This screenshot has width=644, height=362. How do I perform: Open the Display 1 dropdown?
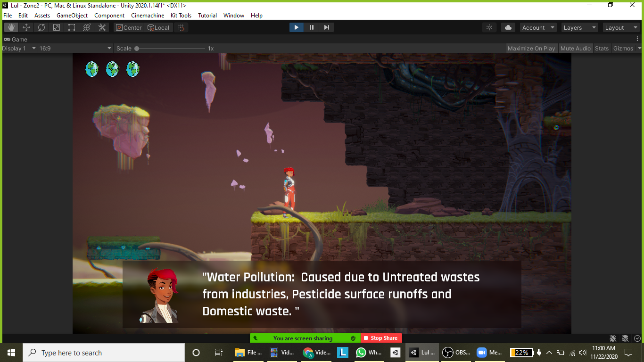19,48
